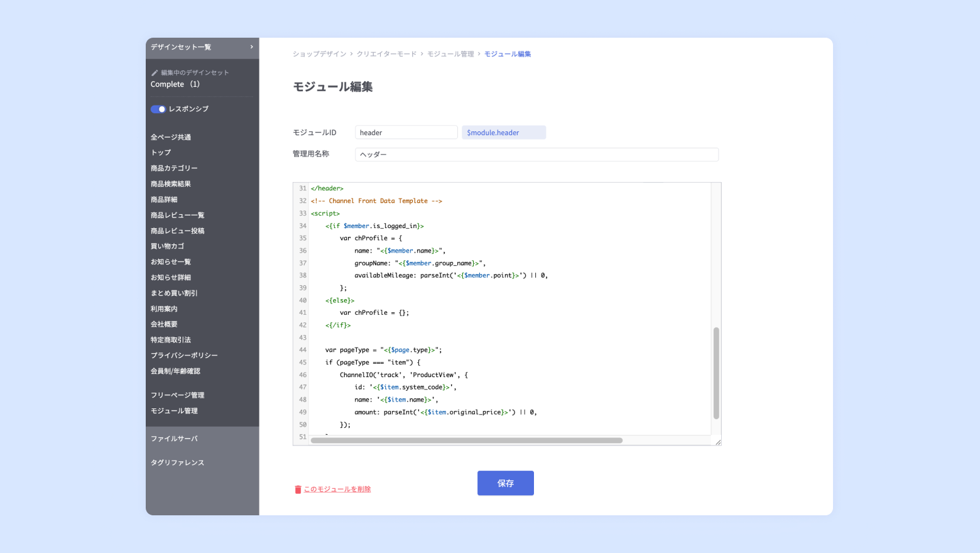
Task: Click the 保存 button
Action: click(506, 483)
